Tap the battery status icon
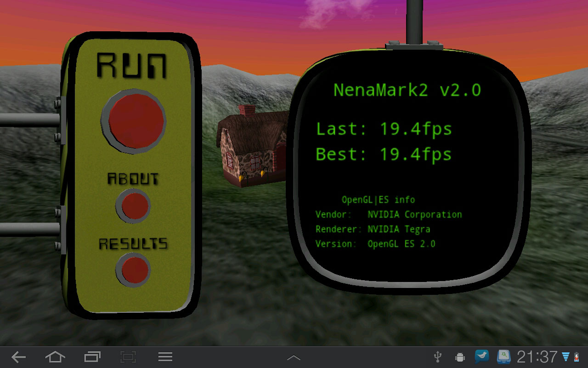The width and height of the screenshot is (588, 368). pos(577,357)
